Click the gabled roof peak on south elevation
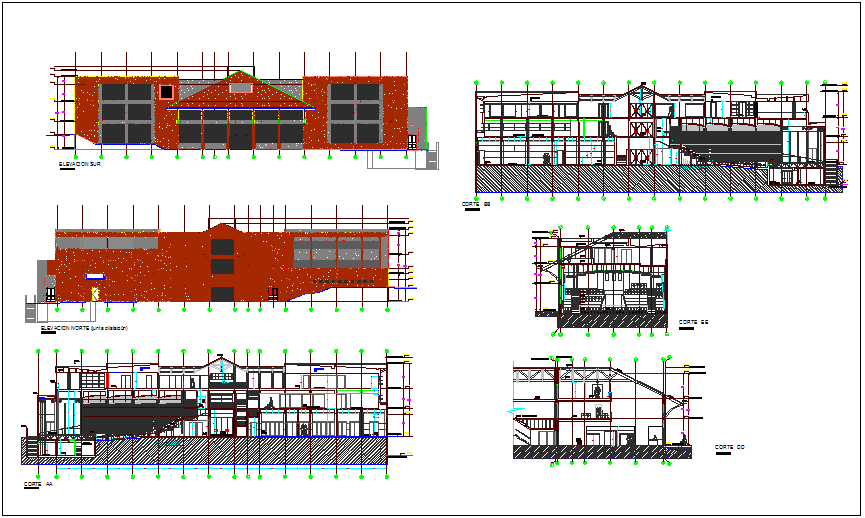Screen dimensions: 865x518 click(x=238, y=75)
